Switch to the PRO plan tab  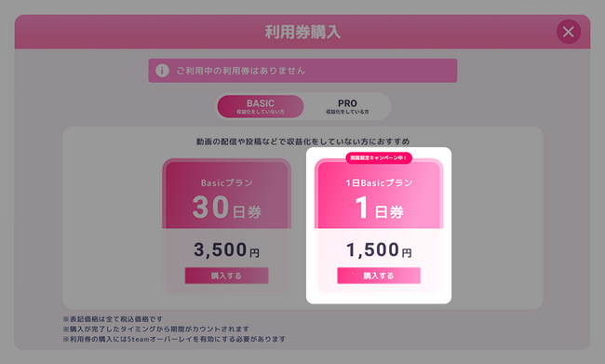347,106
